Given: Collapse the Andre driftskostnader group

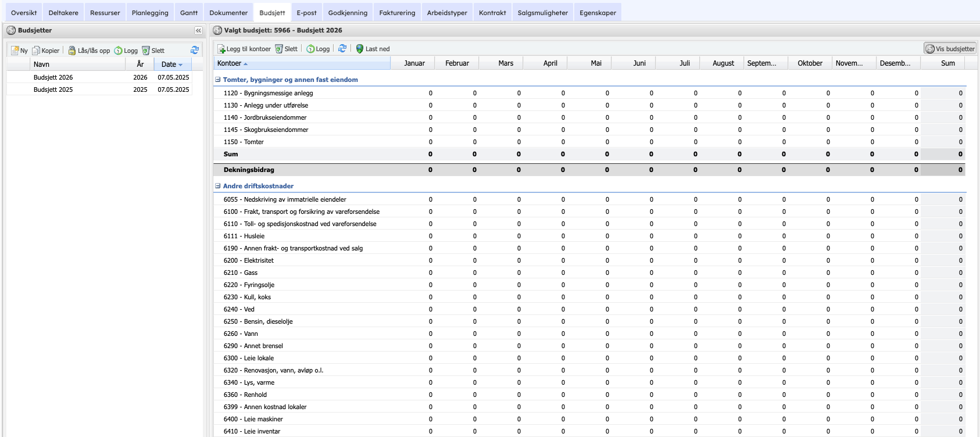Looking at the screenshot, I should [218, 186].
